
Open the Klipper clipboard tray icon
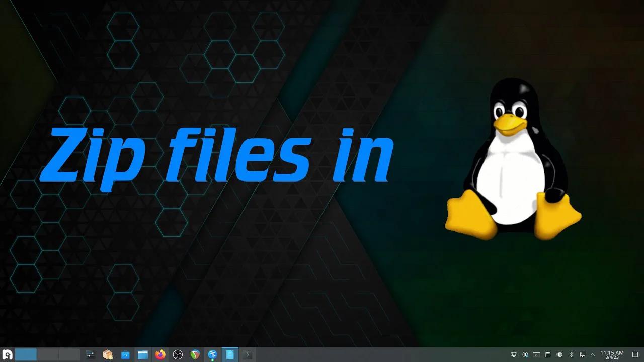tap(548, 354)
